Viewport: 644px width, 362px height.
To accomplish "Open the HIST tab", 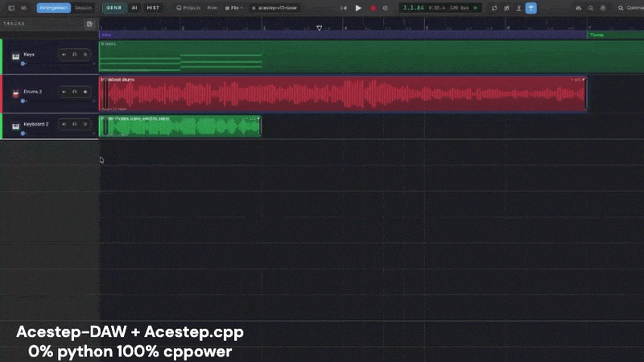I will (x=153, y=8).
